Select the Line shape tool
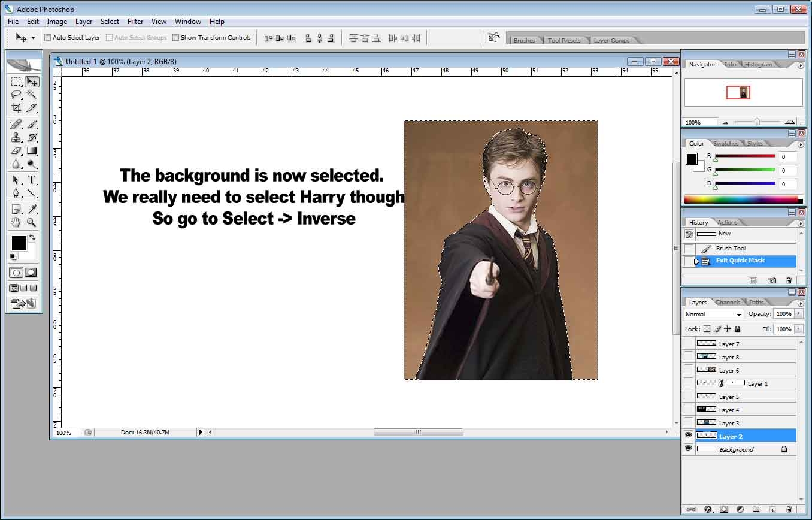This screenshot has width=812, height=520. click(x=32, y=194)
